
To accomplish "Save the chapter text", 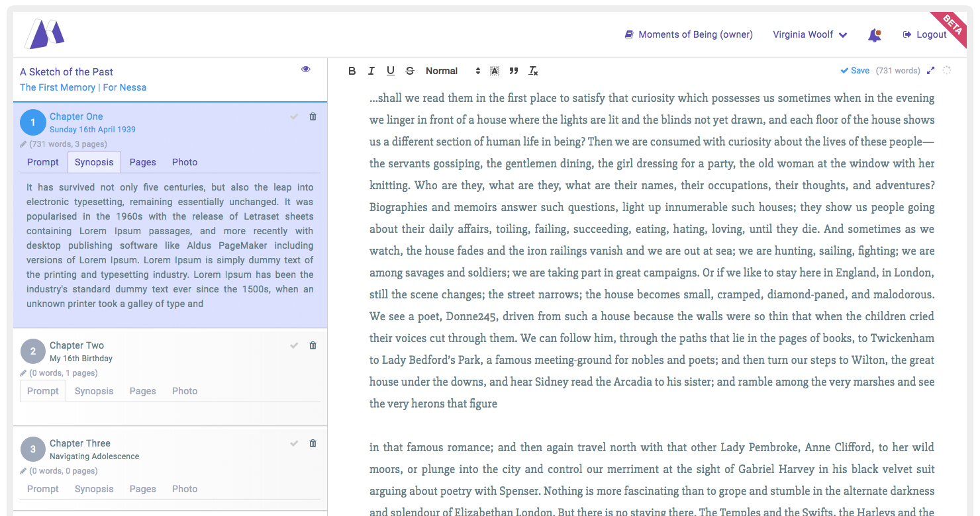I will pos(855,71).
